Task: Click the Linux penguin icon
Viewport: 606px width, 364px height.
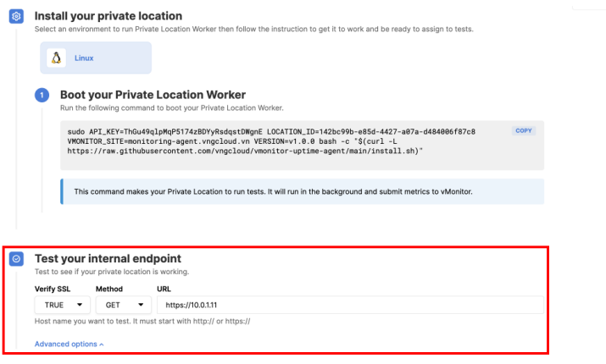Action: pyautogui.click(x=58, y=58)
